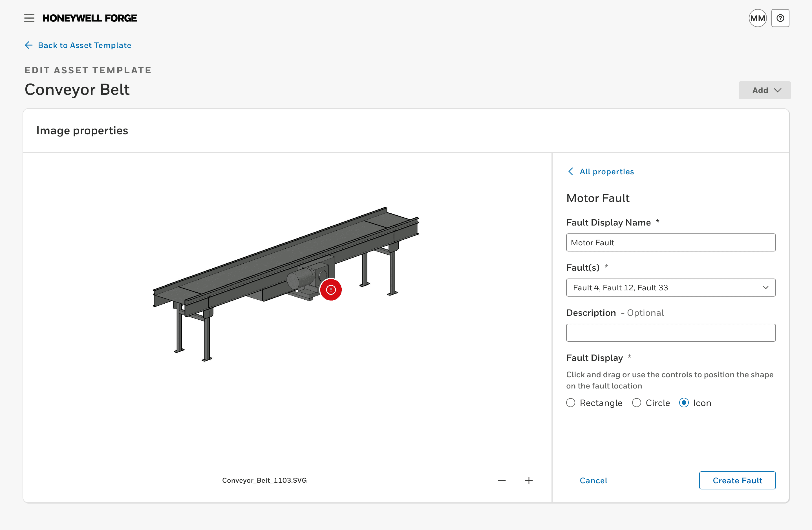Select the Rectangle fault display option
This screenshot has height=530, width=812.
pos(571,403)
